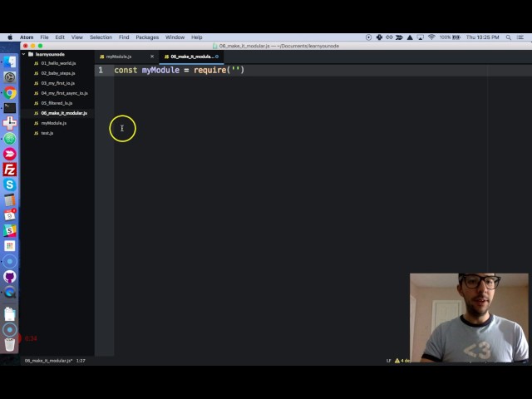Open 03_my_first_io.js in tree view

point(57,83)
